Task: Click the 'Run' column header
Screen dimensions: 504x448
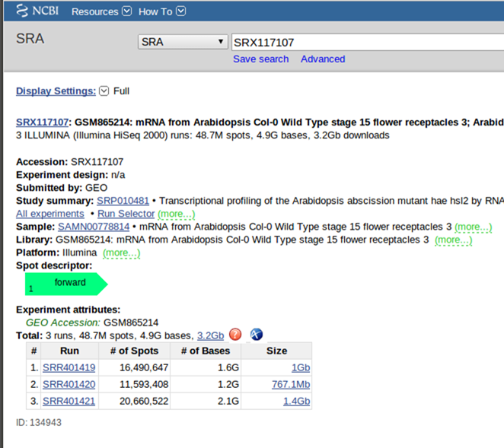Action: coord(69,351)
